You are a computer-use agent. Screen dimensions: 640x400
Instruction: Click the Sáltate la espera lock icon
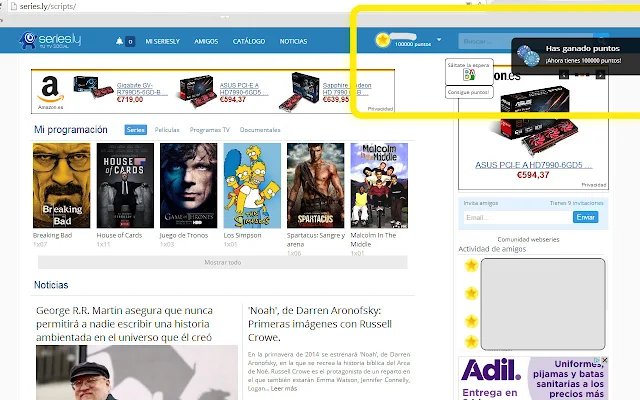click(x=469, y=74)
